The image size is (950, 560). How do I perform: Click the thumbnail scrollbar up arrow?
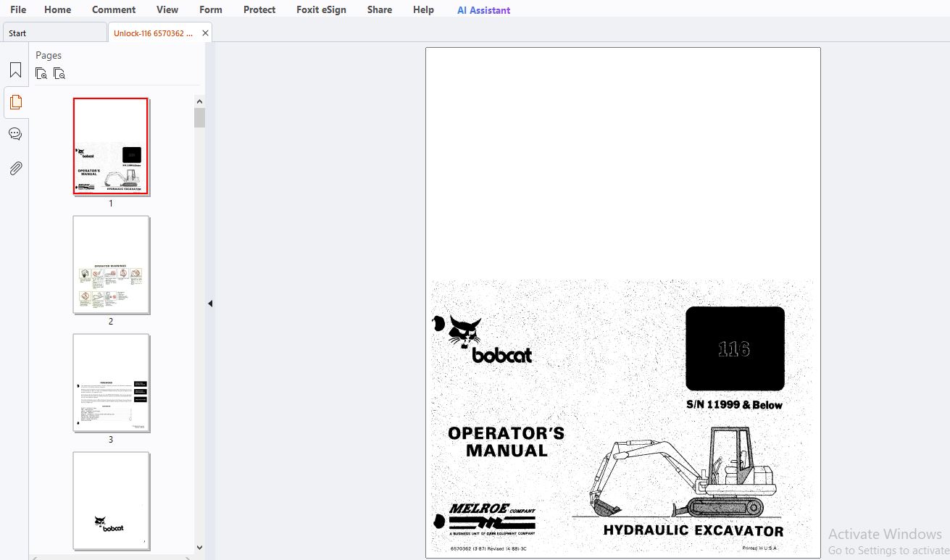(x=200, y=101)
